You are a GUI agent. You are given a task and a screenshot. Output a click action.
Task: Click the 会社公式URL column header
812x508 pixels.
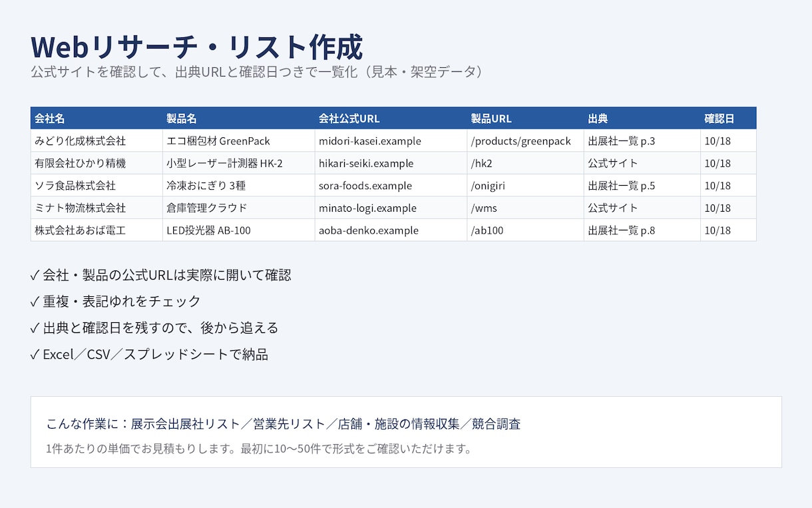[x=391, y=119]
